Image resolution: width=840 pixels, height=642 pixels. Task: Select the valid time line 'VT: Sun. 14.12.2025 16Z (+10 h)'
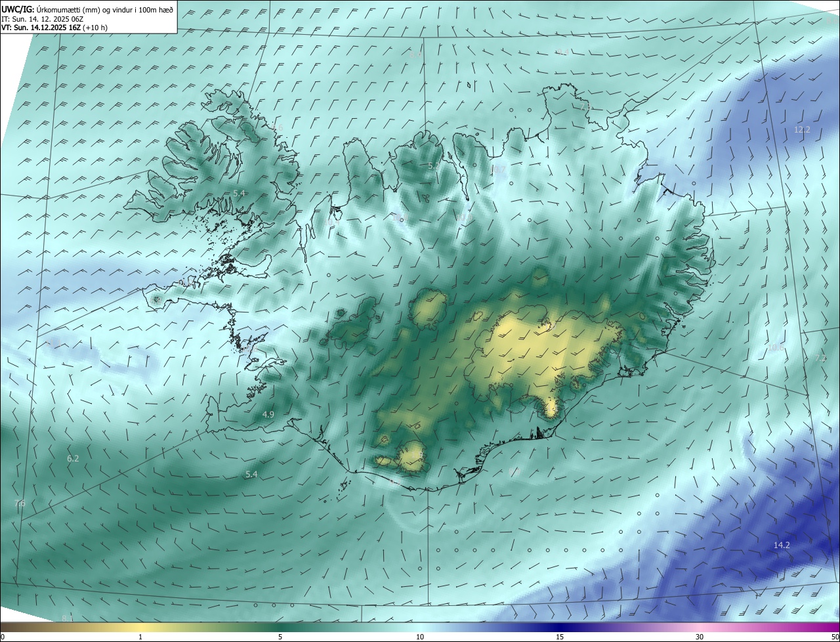tap(54, 28)
